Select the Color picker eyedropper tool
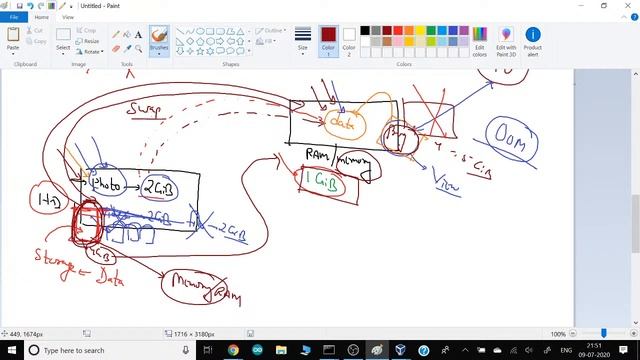The width and height of the screenshot is (640, 360). pos(127,49)
